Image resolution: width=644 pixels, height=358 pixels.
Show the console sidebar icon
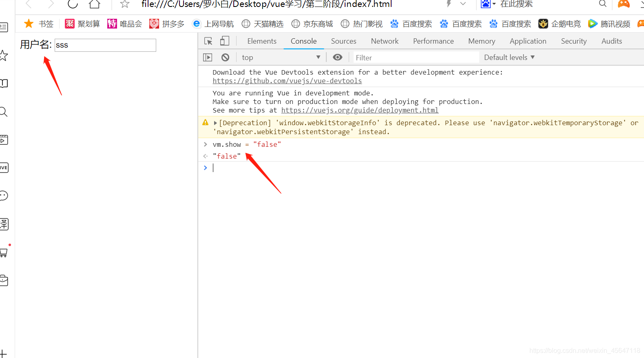[208, 57]
